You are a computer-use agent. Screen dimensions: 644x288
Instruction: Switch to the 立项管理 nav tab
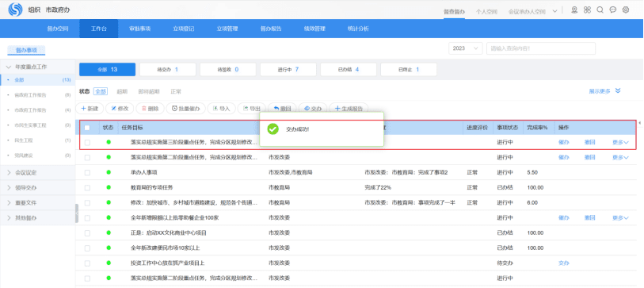coord(227,29)
